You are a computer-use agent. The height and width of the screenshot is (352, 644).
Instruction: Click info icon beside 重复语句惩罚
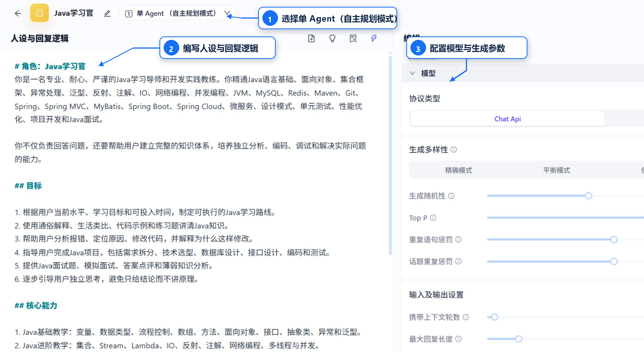(x=458, y=240)
